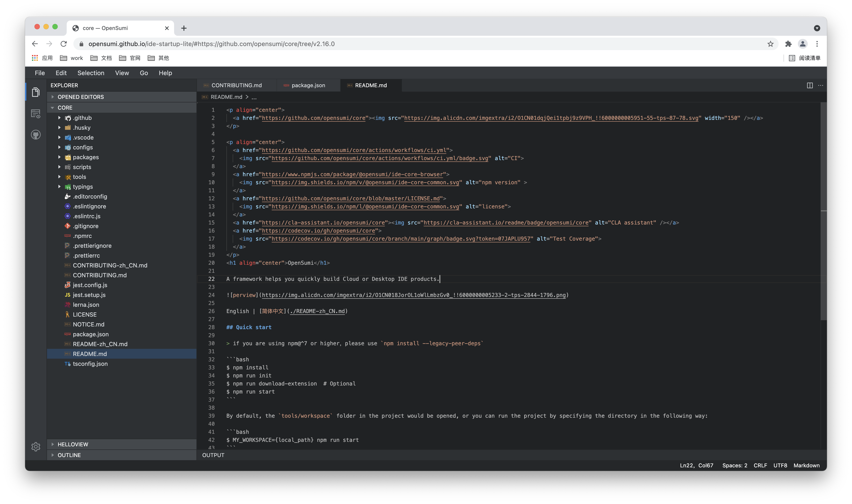Image resolution: width=852 pixels, height=504 pixels.
Task: Open the README-zh_CN.md link on line 26
Action: click(x=317, y=311)
